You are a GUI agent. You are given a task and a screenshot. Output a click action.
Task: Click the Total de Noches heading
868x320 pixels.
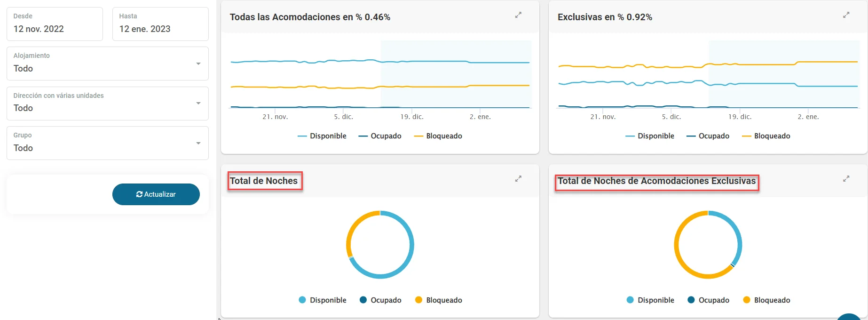(264, 181)
